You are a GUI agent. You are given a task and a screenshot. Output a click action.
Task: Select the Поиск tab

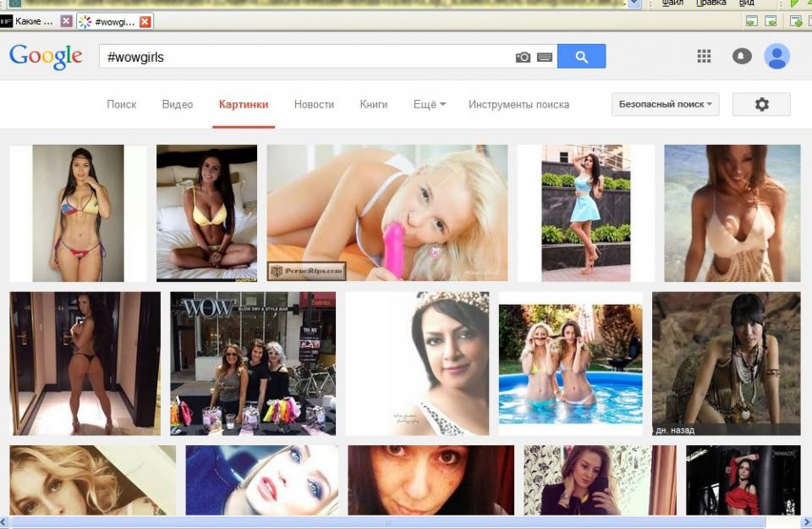[122, 104]
